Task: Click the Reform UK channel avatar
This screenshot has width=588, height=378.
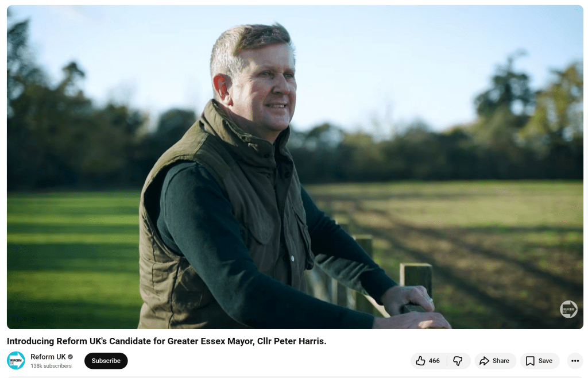Action: [16, 360]
